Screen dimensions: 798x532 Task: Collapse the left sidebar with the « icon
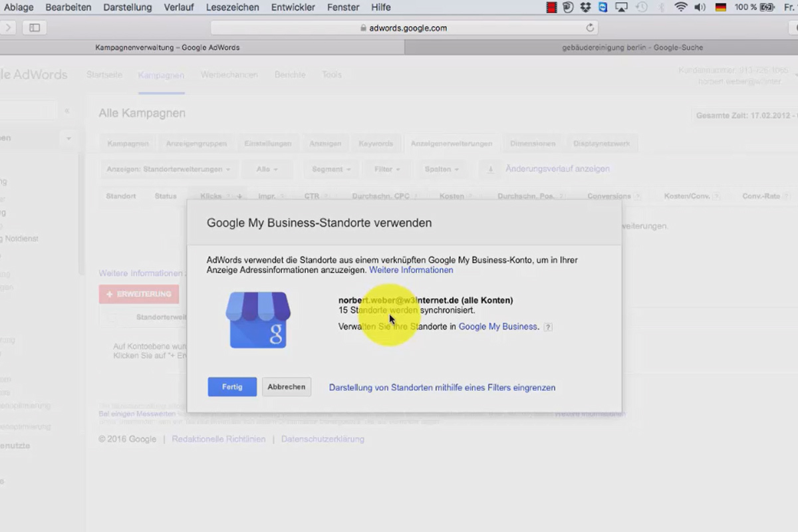click(67, 111)
